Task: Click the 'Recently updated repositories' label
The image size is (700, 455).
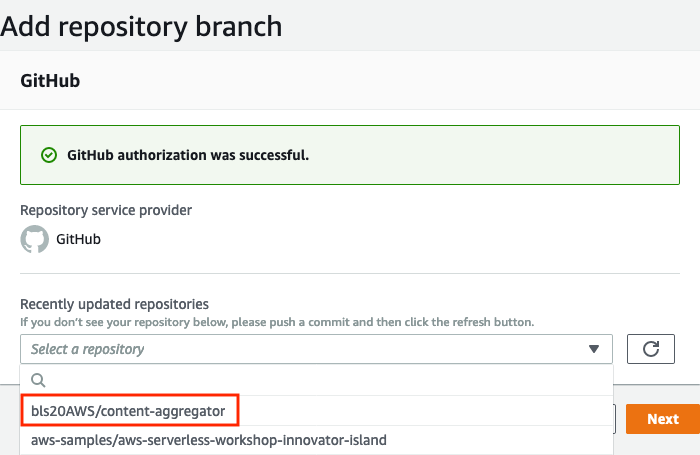Action: (114, 304)
